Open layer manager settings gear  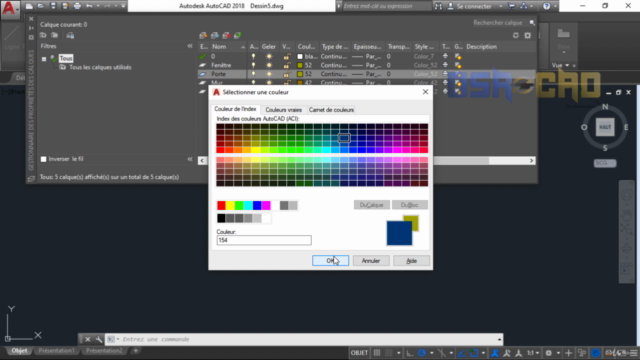click(528, 36)
